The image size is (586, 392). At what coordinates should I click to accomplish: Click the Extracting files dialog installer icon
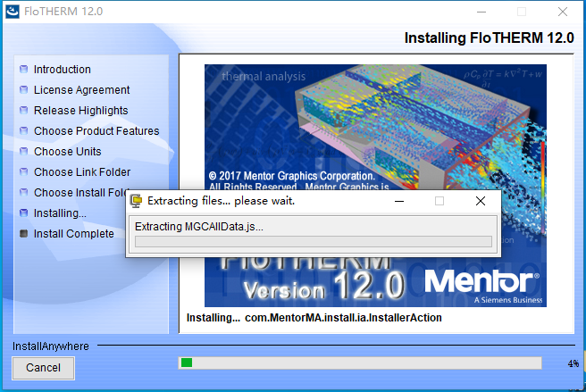[136, 201]
